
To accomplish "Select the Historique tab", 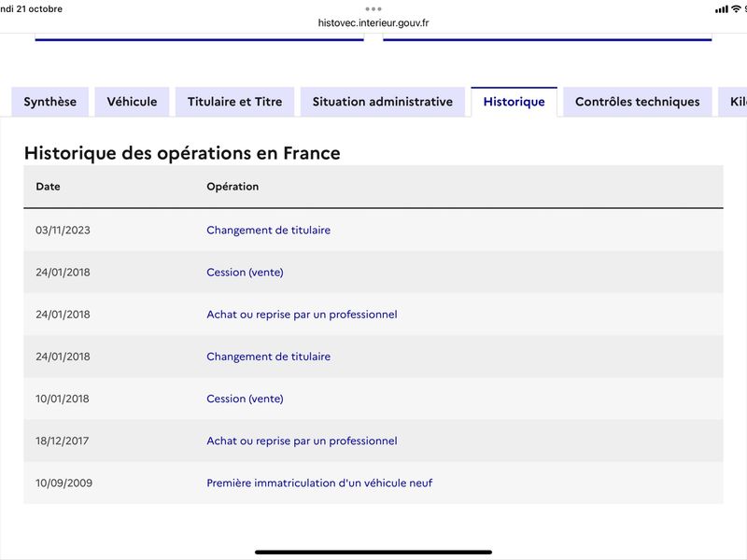I will coord(514,102).
